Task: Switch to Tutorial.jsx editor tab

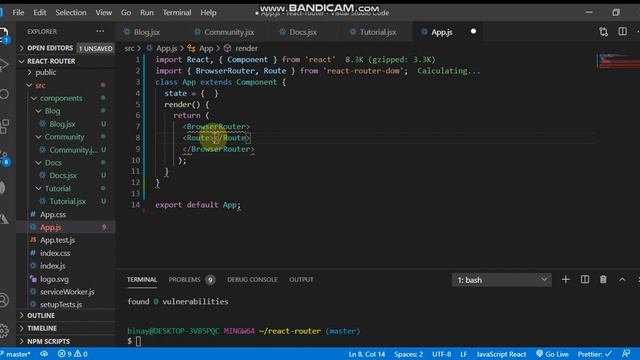Action: click(378, 32)
